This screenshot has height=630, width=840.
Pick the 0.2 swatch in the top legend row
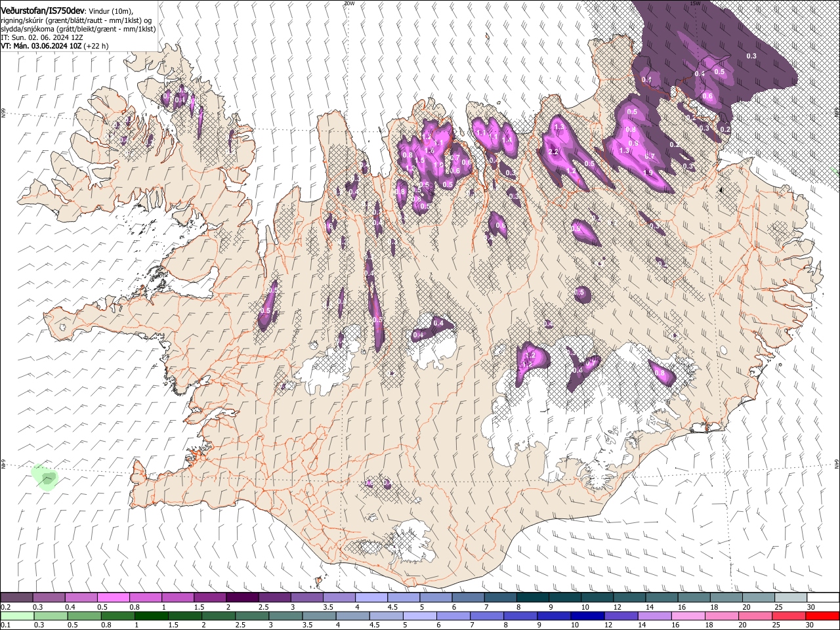[x=16, y=598]
